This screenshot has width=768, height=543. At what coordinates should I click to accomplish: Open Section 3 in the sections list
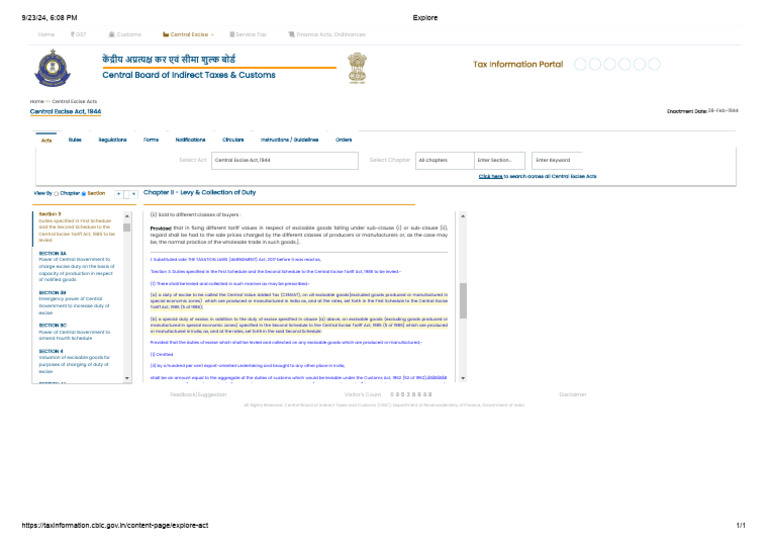pos(77,227)
